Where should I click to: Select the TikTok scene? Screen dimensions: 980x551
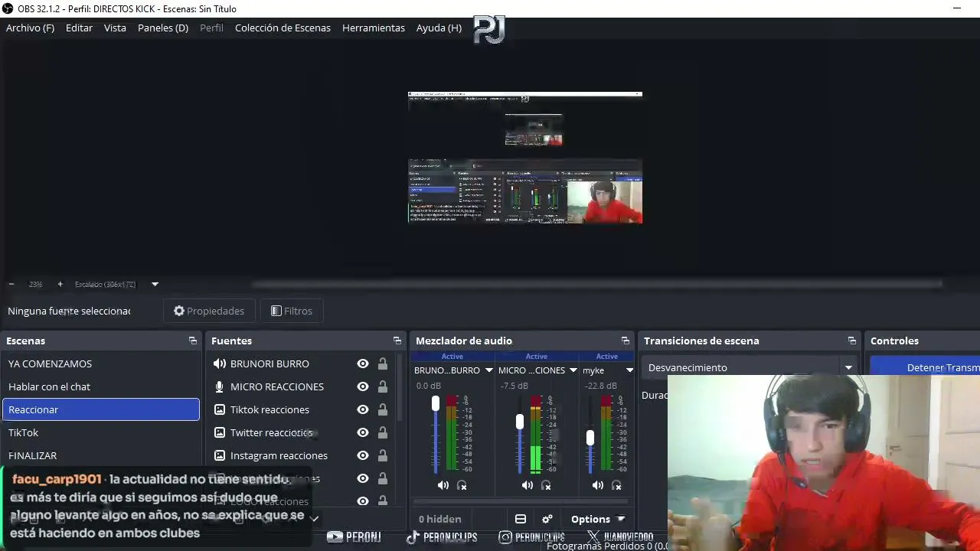(x=101, y=432)
